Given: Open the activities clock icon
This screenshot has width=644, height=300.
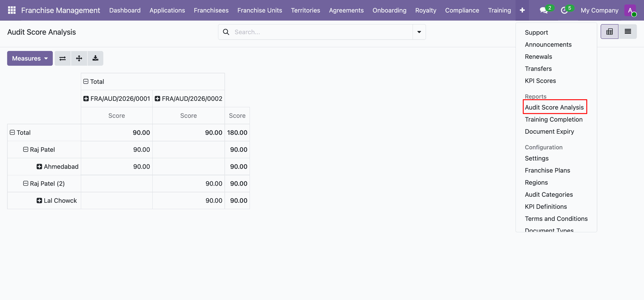Looking at the screenshot, I should coord(565,10).
